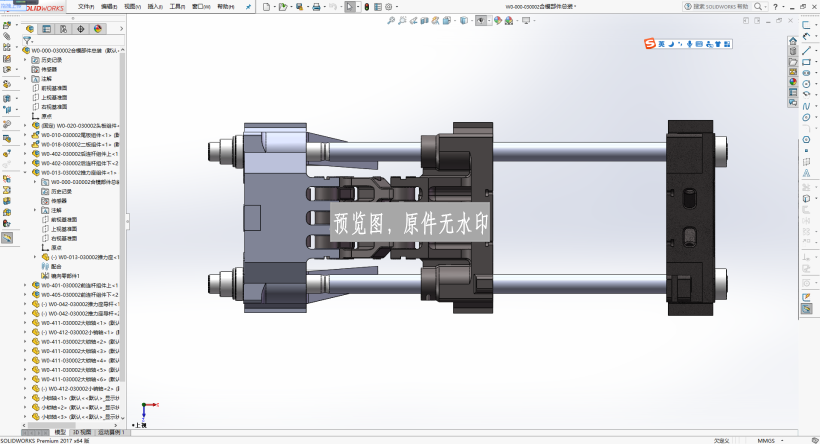Expand the 历史记录 History folder
Viewport: 820px width, 444px height.
[x=25, y=60]
